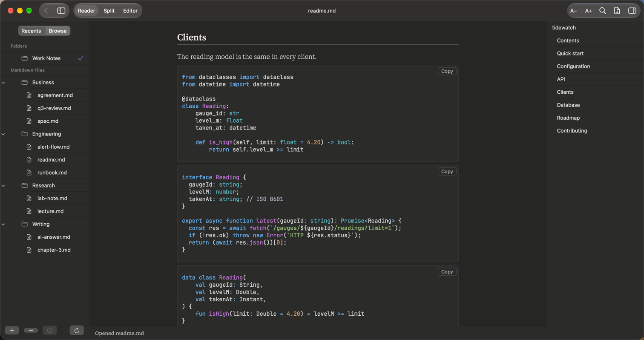644x340 pixels.
Task: Copy the TypeScript interface code block
Action: [x=447, y=171]
